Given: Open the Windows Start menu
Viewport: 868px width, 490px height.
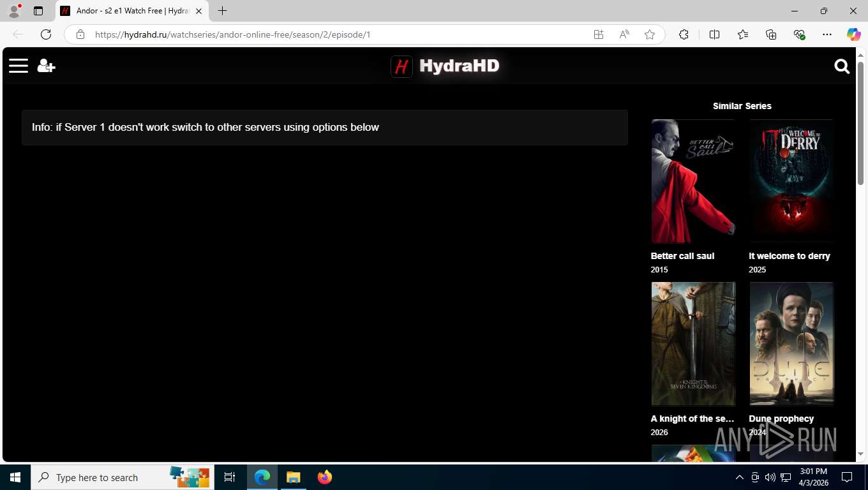Looking at the screenshot, I should [15, 477].
